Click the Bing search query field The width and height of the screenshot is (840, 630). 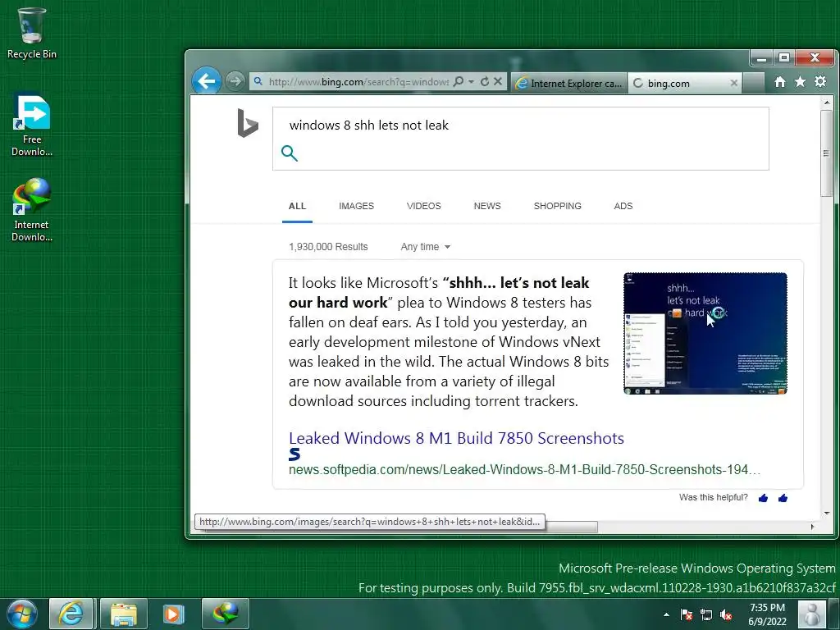click(x=520, y=126)
